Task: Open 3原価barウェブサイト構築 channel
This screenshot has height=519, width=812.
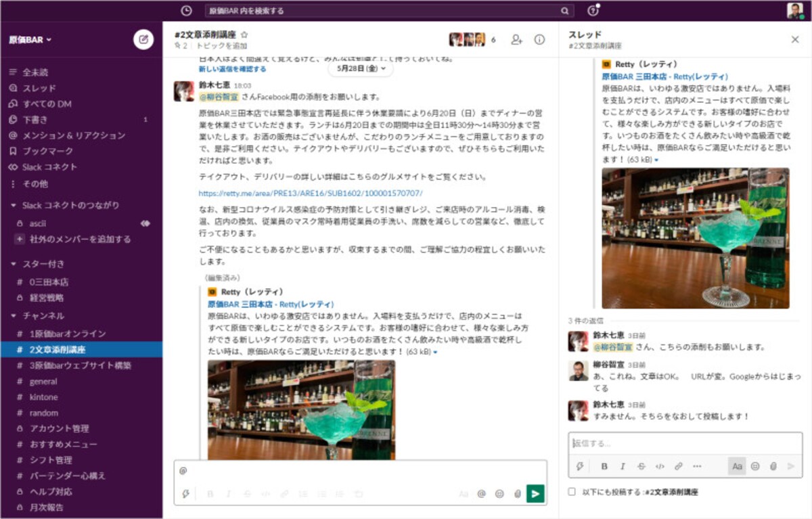Action: 81,365
